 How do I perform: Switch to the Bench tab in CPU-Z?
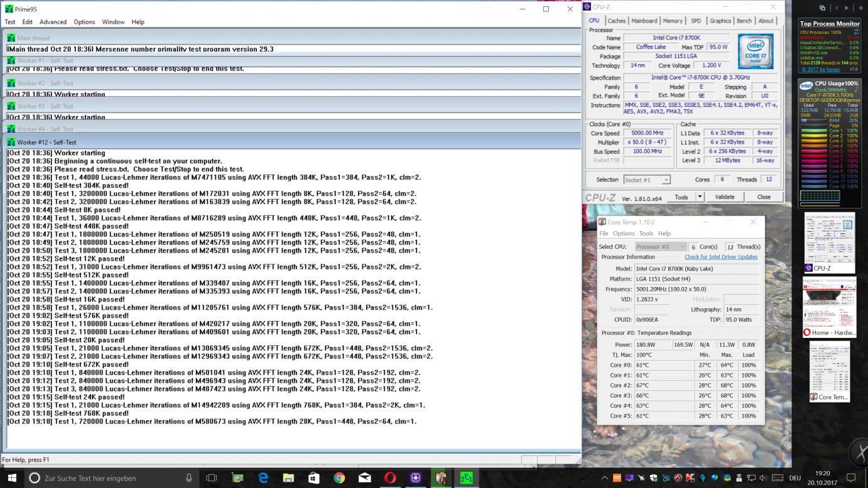coord(744,21)
